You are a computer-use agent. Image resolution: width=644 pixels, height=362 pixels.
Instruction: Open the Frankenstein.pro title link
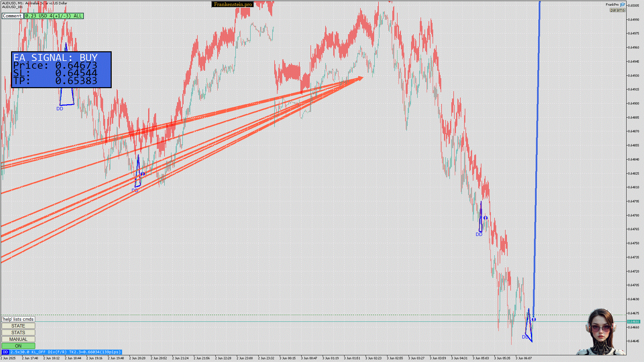click(233, 4)
